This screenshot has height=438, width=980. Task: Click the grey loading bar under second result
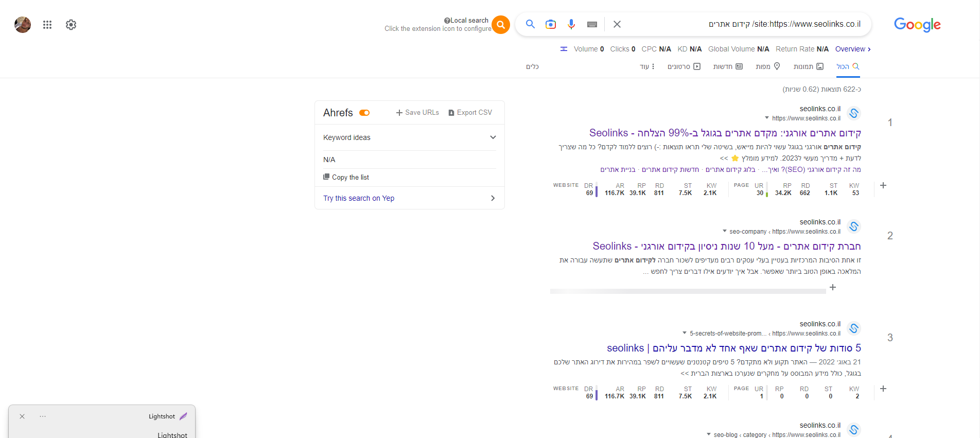coord(688,291)
